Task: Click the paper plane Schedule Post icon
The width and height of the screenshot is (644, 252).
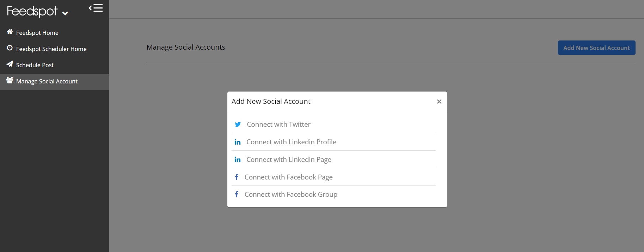Action: (x=10, y=64)
